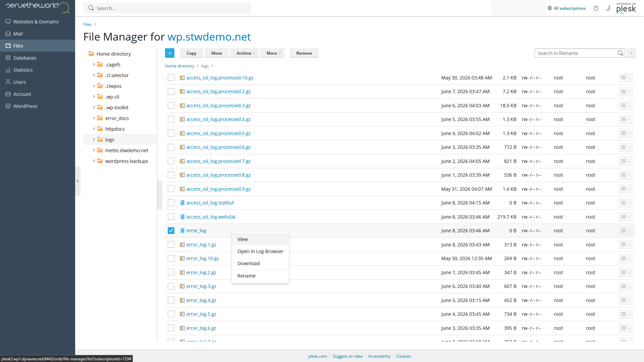
Task: Check access_ssl_log.statbuf checkbox
Action: 171,203
